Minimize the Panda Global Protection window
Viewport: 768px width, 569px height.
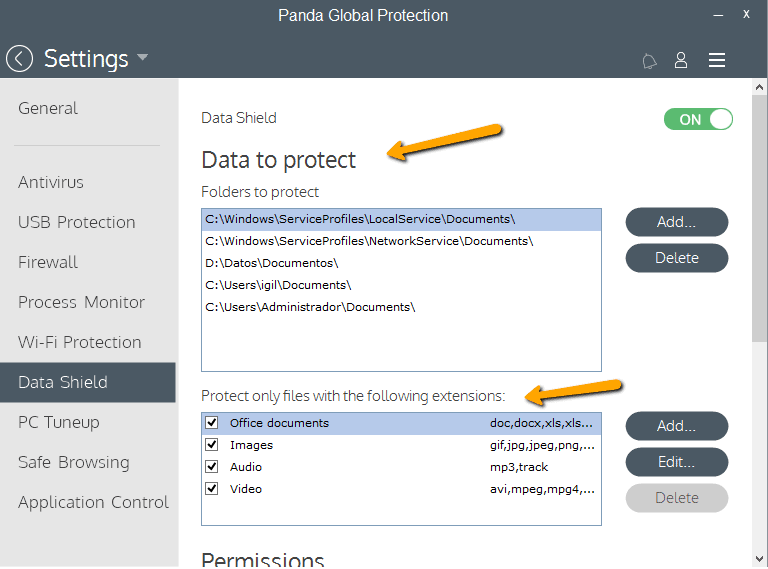[x=718, y=15]
